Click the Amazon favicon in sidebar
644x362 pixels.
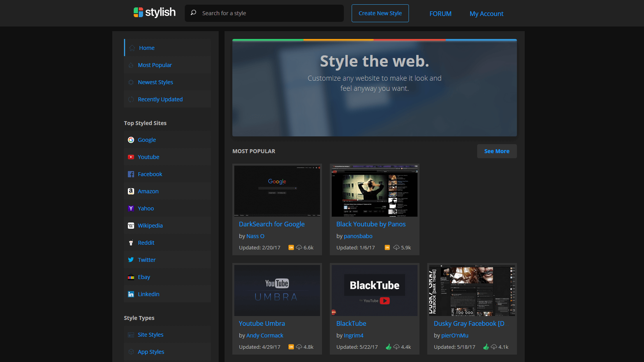tap(131, 191)
